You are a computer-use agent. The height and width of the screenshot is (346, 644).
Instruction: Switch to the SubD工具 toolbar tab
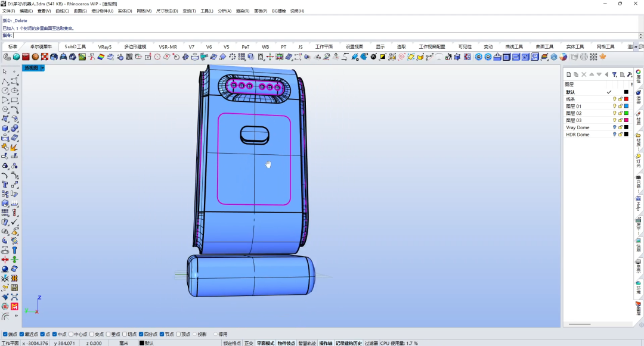pos(75,46)
